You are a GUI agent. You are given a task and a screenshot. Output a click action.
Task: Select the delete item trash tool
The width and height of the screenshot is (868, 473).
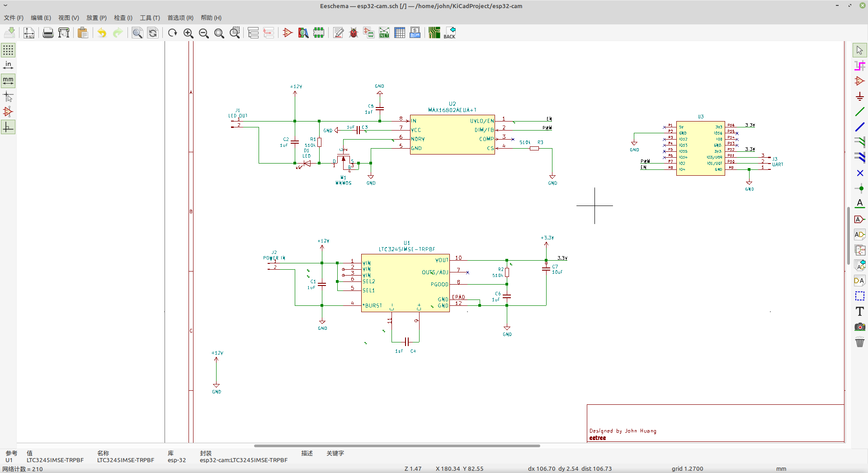(859, 342)
